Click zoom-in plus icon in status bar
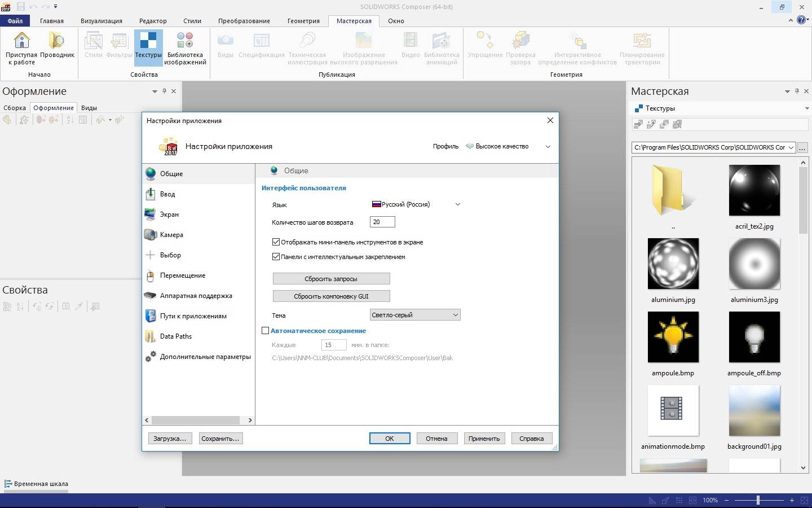 792,500
